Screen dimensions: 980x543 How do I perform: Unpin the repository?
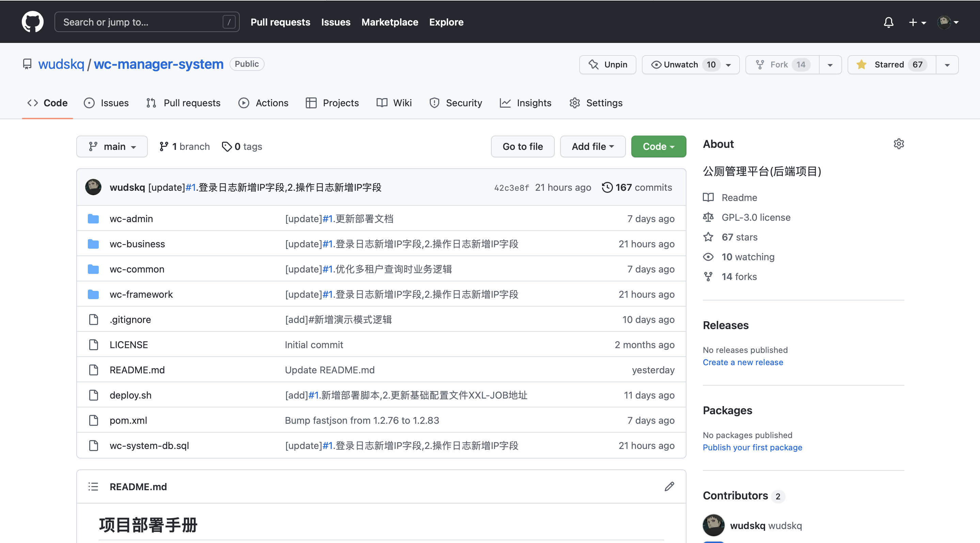tap(607, 65)
